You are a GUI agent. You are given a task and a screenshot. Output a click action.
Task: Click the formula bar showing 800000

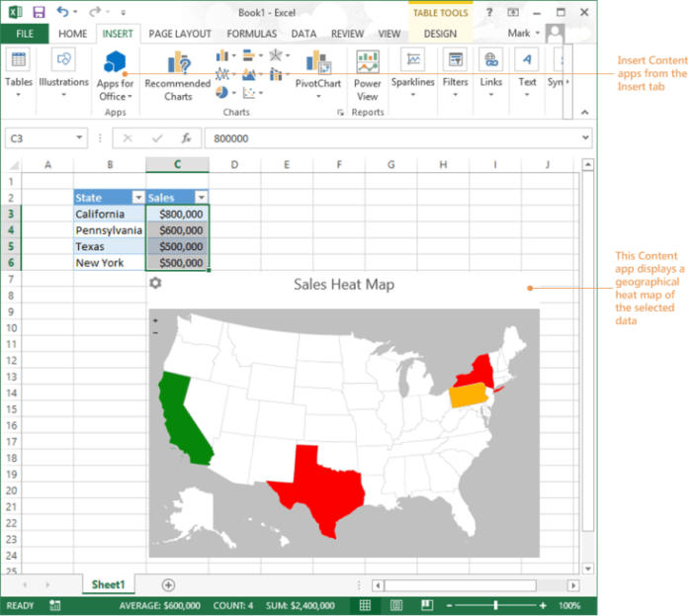click(x=395, y=138)
